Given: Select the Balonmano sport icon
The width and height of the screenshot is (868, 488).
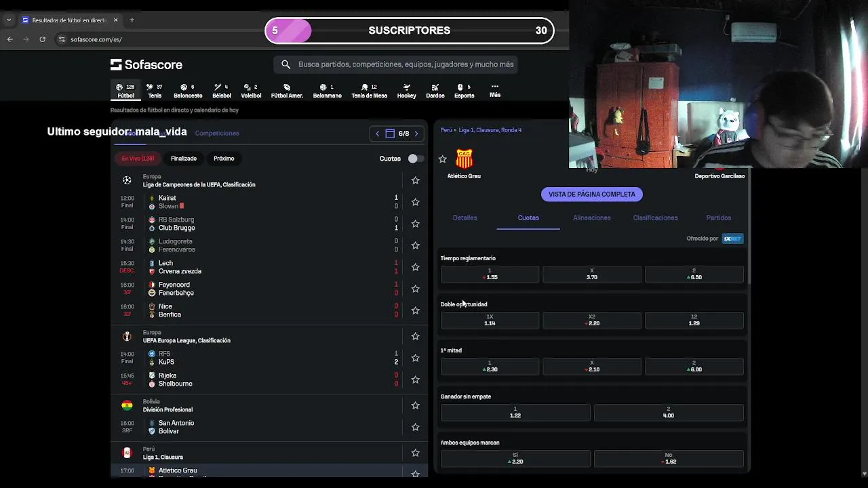Looking at the screenshot, I should pos(327,91).
